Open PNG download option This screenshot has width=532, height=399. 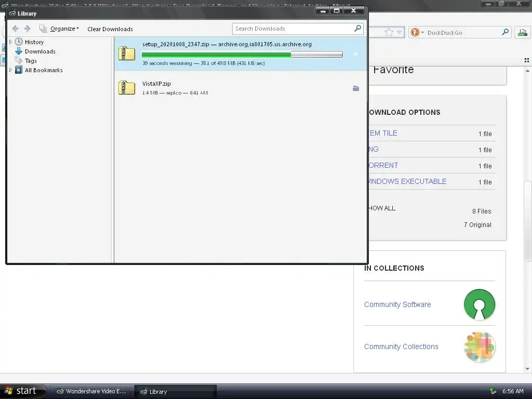pos(373,149)
